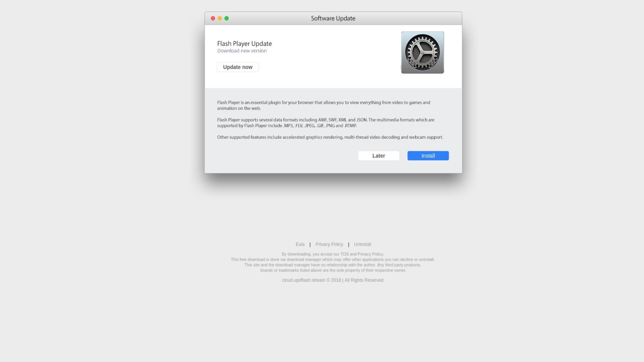Click the TOS and Privacy Policy disclaimer line
Viewport: 644px width, 362px height.
(333, 254)
